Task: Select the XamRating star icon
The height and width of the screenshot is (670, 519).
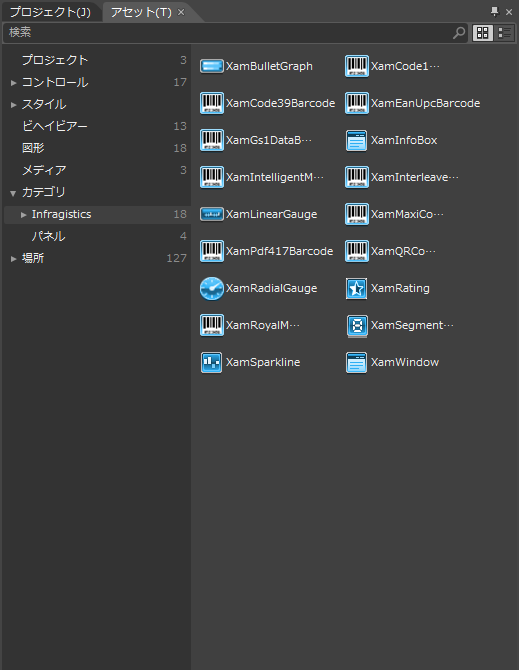Action: [357, 288]
